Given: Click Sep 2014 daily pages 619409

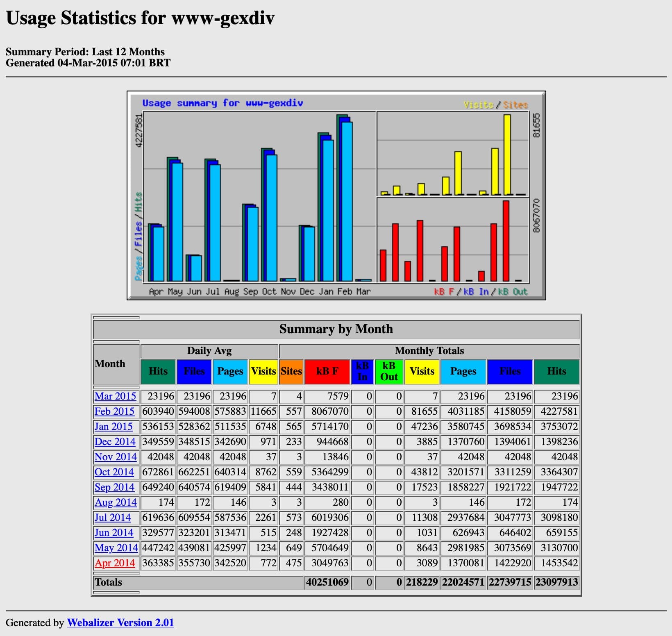Looking at the screenshot, I should (x=230, y=487).
